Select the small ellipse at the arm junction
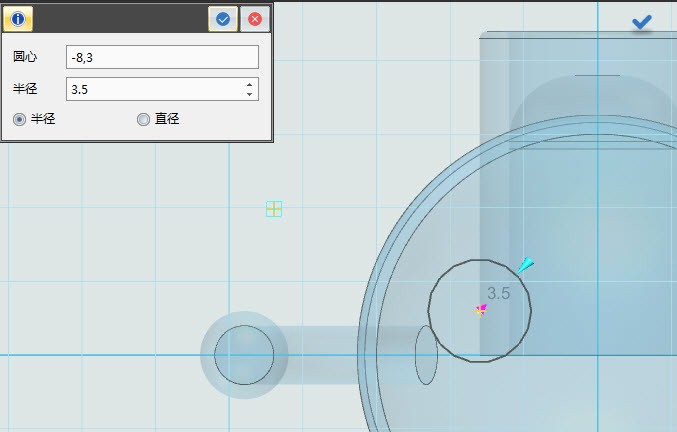Viewport: 677px width, 432px height. coord(426,354)
